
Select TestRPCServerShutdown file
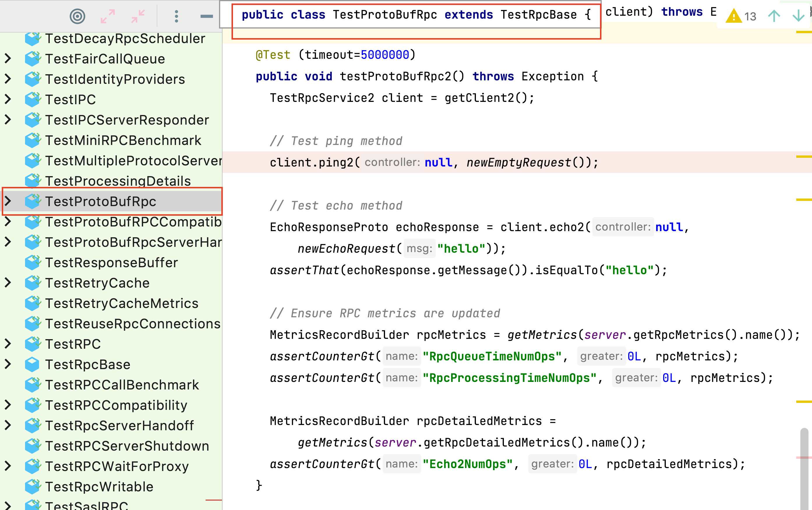[x=127, y=446]
